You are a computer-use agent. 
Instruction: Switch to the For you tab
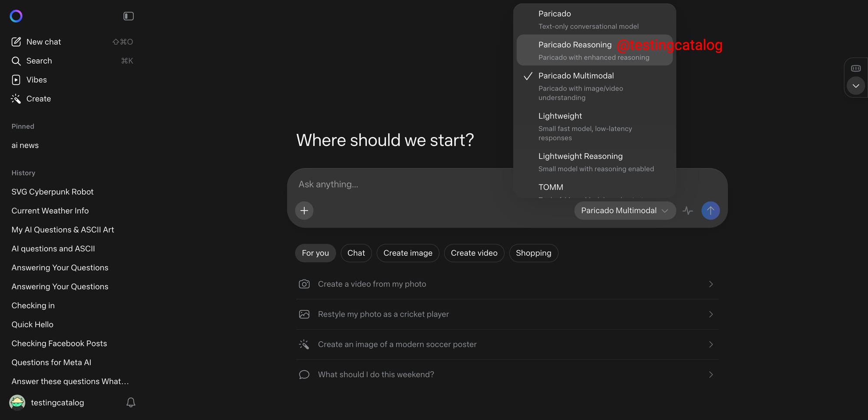(316, 253)
